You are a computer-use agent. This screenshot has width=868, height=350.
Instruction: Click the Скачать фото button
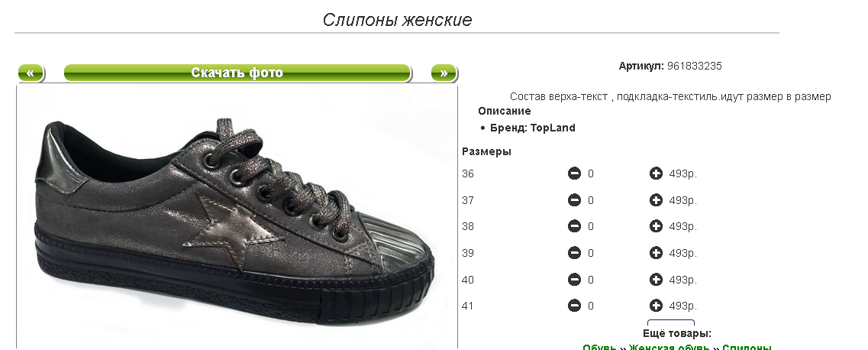coord(237,73)
